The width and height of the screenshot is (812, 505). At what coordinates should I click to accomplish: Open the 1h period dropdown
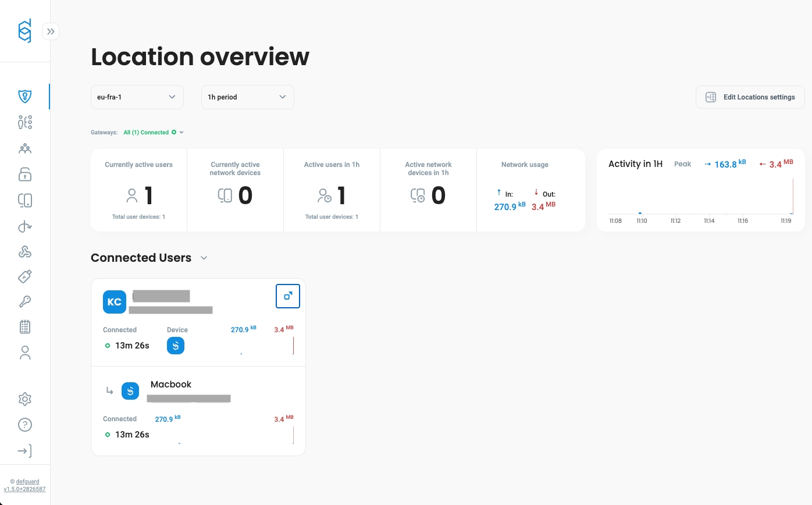tap(247, 97)
